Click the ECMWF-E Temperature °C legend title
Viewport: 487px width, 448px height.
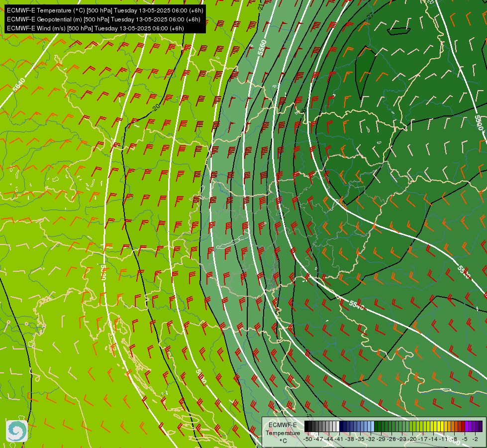tap(283, 433)
